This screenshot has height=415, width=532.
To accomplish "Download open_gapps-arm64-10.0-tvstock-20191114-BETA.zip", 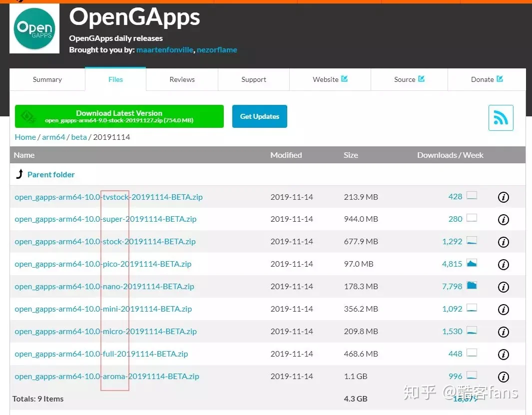I will [x=108, y=197].
